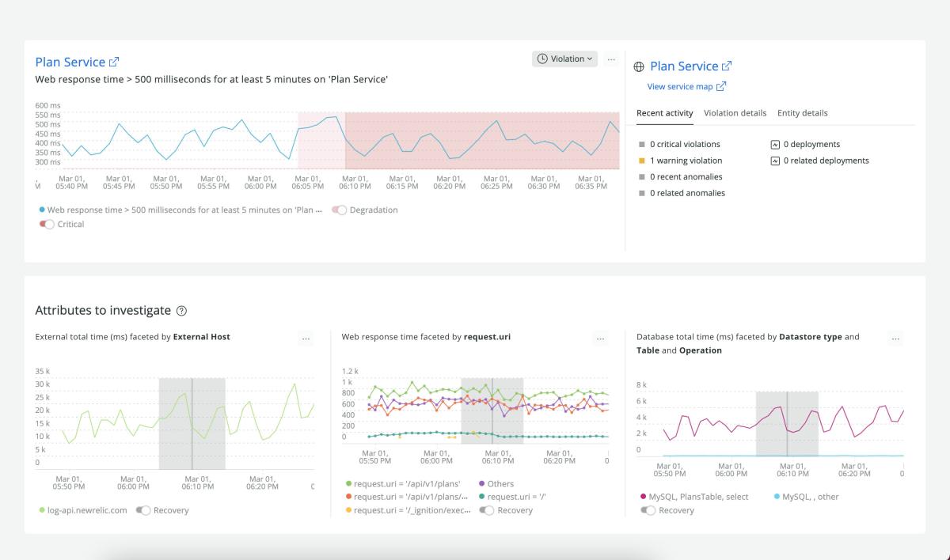
Task: Click the web response time legend label
Action: [x=184, y=210]
